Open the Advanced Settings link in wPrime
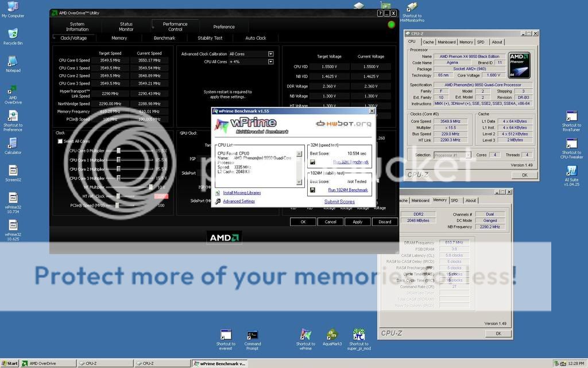This screenshot has height=368, width=588. tap(239, 202)
